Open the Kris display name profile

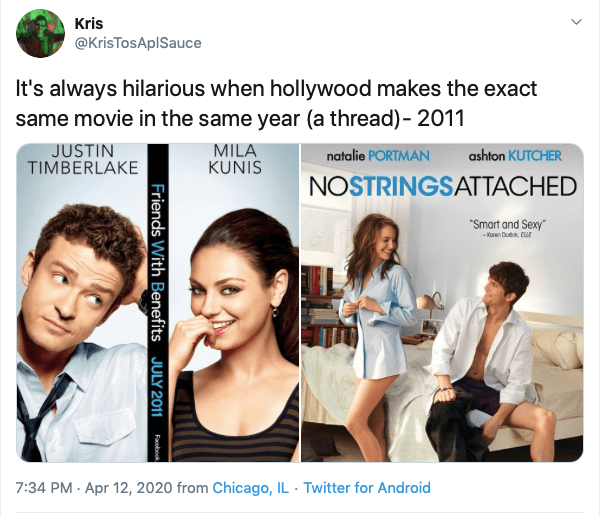89,23
